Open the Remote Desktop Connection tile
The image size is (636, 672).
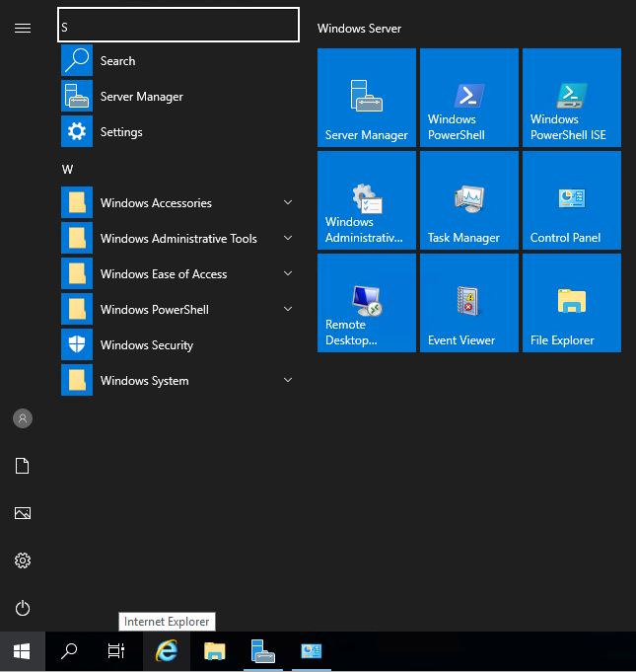point(367,303)
